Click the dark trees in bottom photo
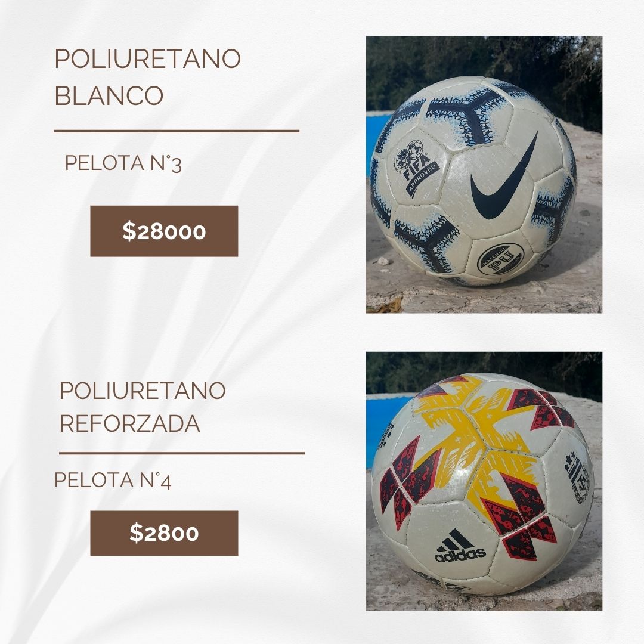This screenshot has width=644, height=644. [484, 371]
